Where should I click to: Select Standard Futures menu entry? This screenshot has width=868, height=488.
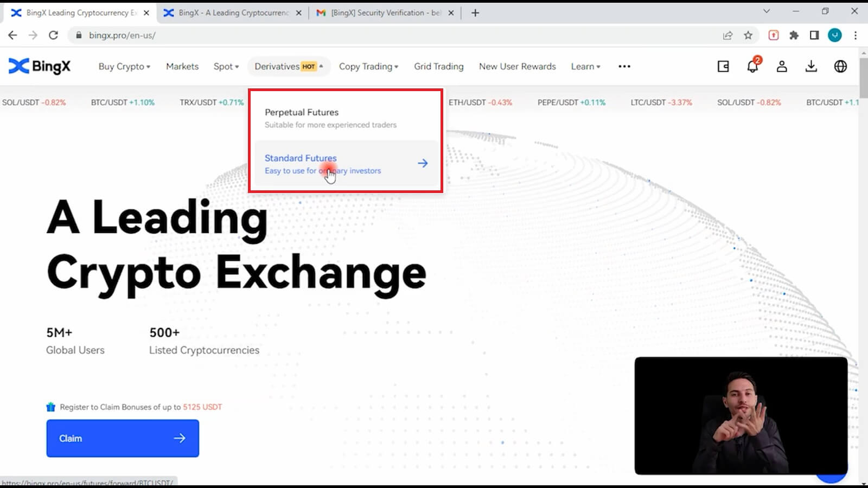pos(346,164)
